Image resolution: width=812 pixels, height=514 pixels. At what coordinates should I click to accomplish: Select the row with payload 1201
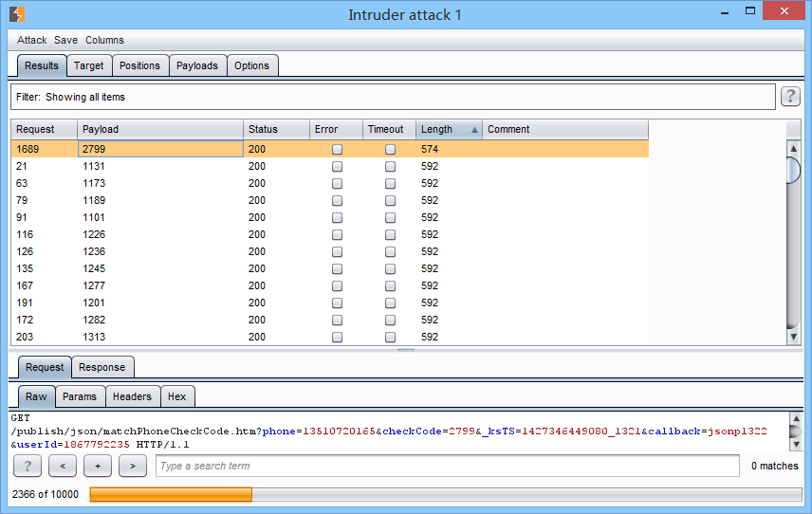point(330,303)
